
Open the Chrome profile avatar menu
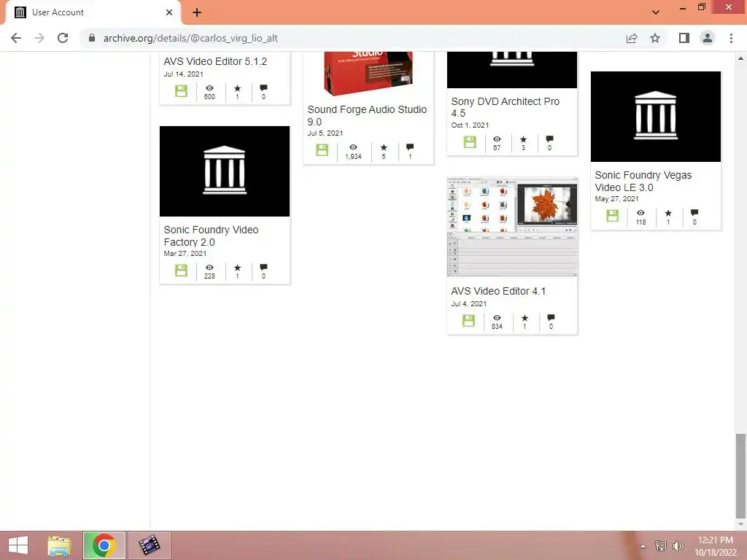(x=708, y=38)
